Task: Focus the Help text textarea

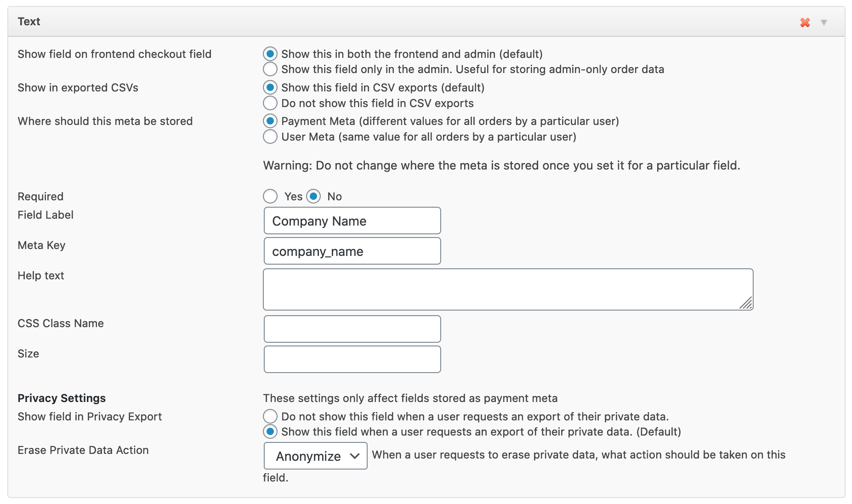Action: coord(507,289)
